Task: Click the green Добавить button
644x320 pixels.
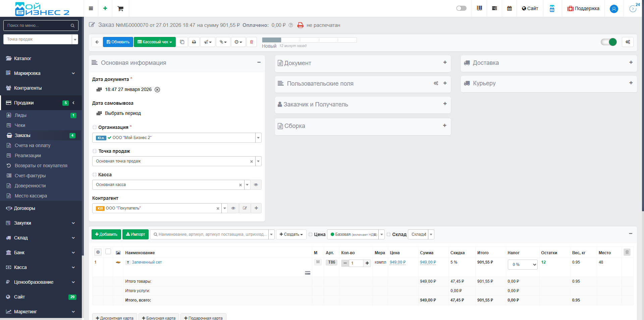Action: [106, 234]
